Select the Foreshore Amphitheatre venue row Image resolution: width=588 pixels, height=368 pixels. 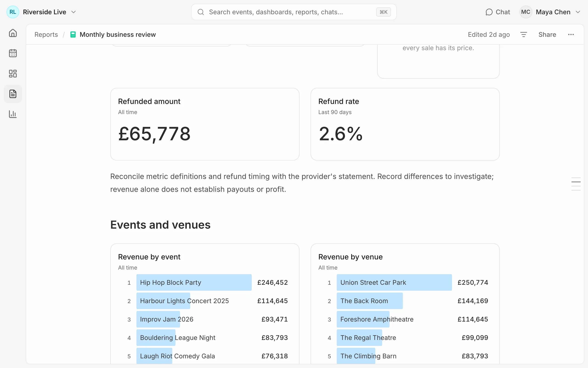coord(405,319)
